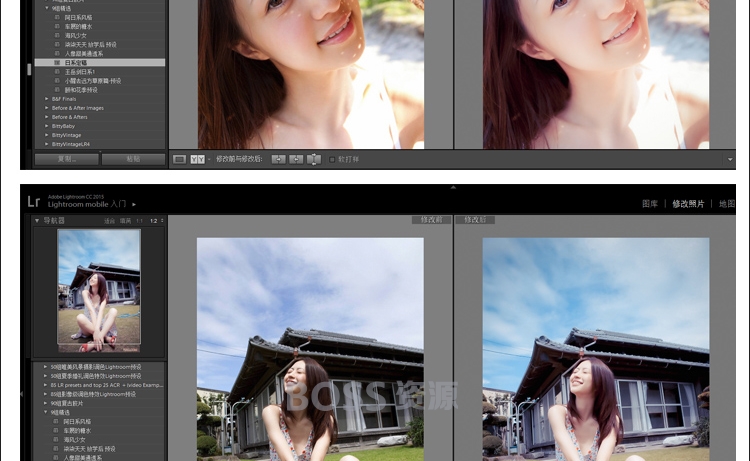This screenshot has width=750, height=461.
Task: Collapse 9组精选 folder in upper window
Action: pos(47,8)
